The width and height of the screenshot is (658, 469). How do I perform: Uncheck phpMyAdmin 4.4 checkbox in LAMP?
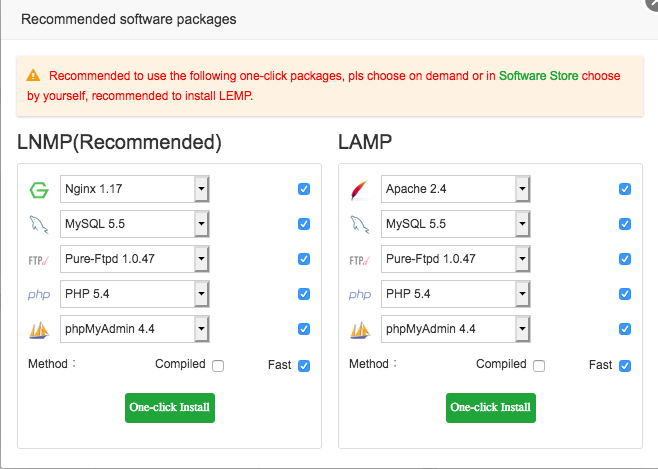coord(625,329)
